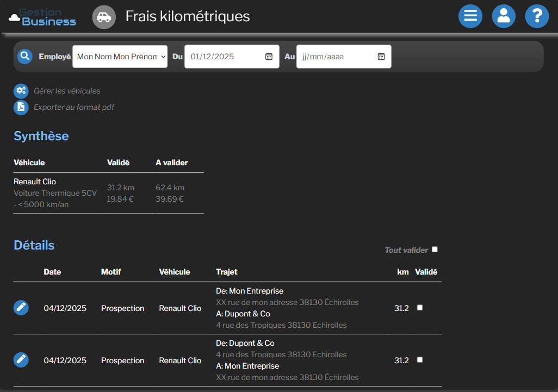
Task: Click the 'Du' start date field
Action: coord(223,57)
